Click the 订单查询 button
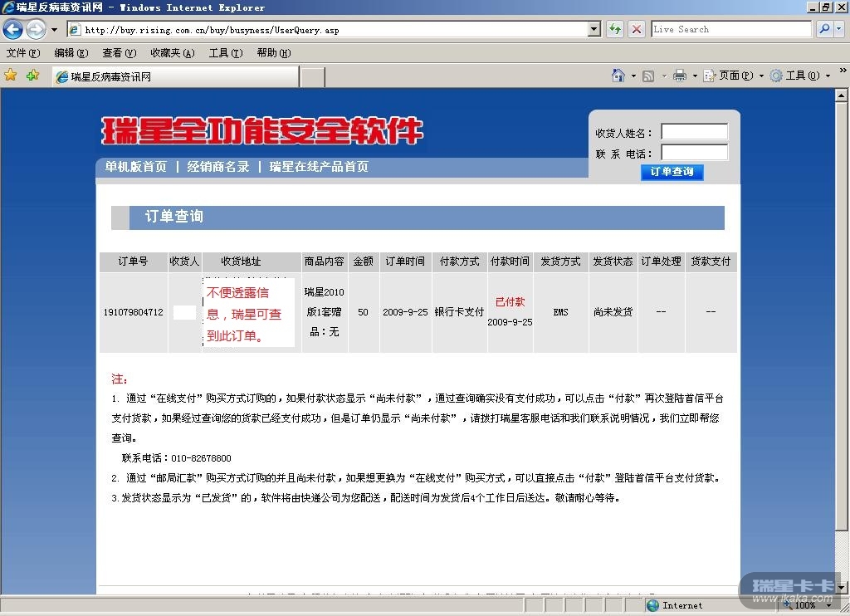Image resolution: width=850 pixels, height=616 pixels. click(x=672, y=172)
